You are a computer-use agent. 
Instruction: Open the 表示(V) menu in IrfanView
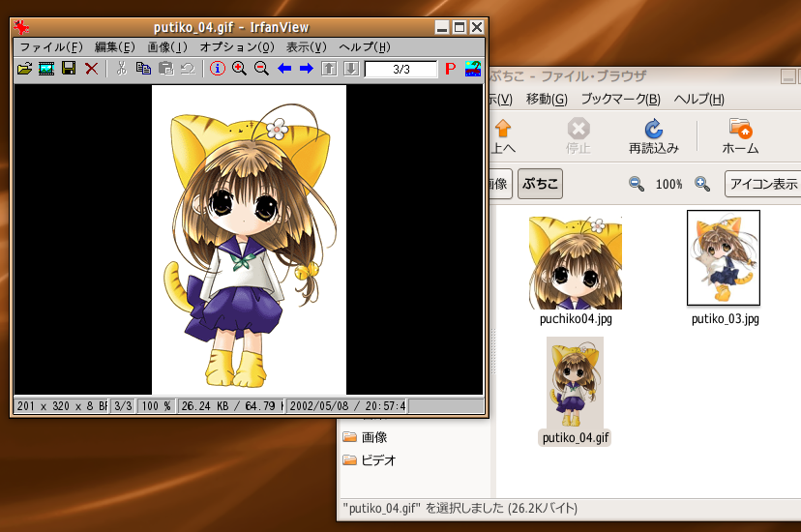[x=306, y=47]
